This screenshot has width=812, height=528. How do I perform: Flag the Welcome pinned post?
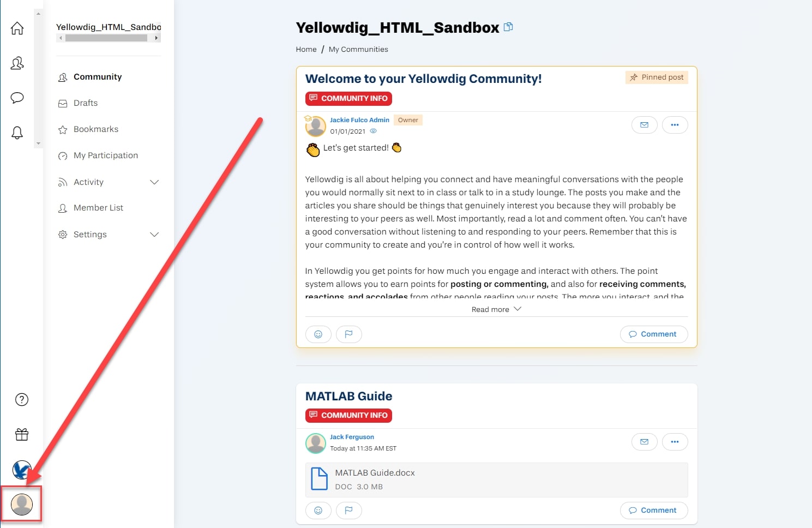(349, 334)
